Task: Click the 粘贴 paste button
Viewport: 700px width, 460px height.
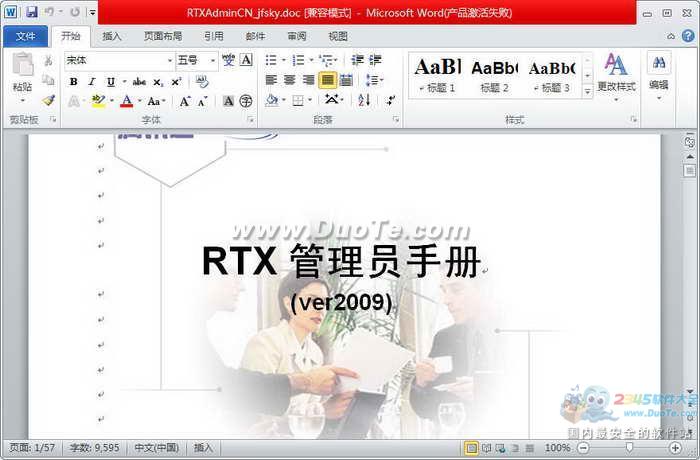Action: point(22,77)
